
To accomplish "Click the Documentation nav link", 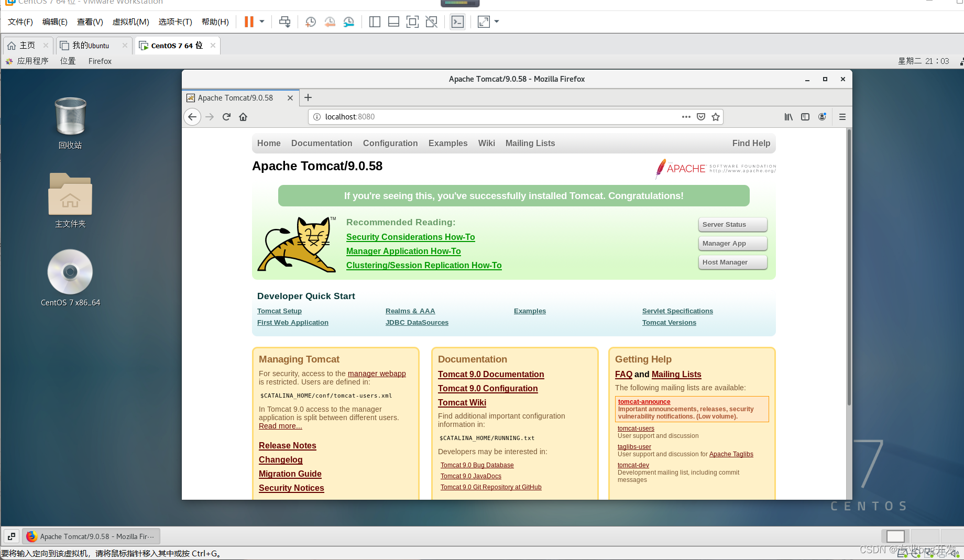I will [x=322, y=144].
